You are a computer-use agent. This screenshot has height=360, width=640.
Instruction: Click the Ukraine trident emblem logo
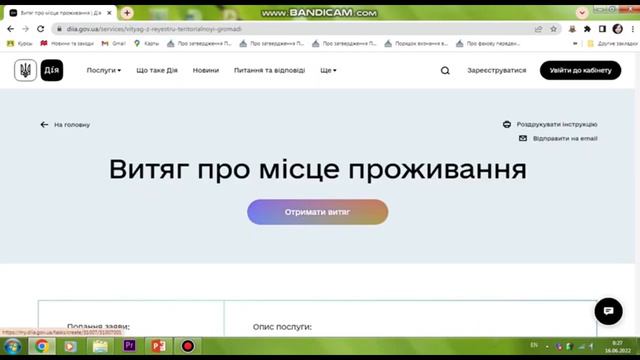[x=25, y=70]
